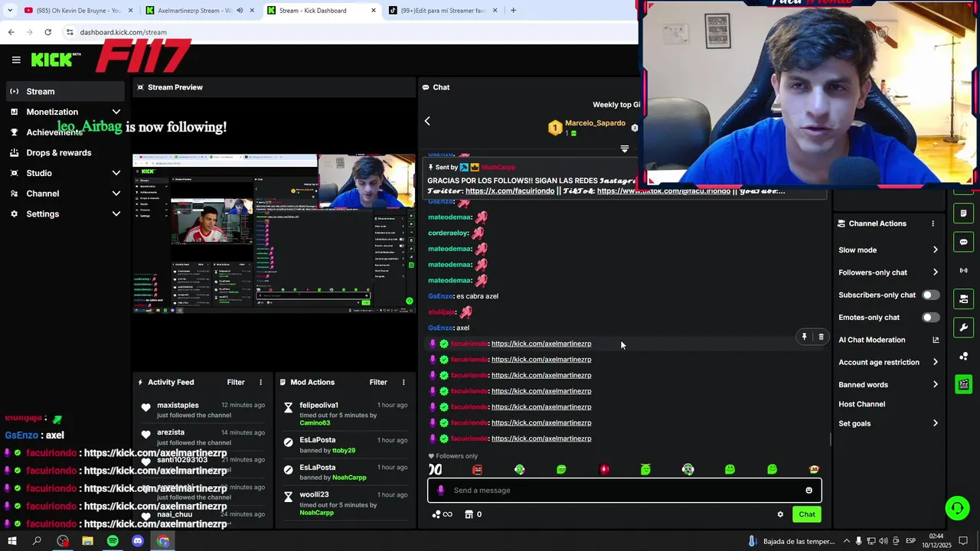
Task: Click the Windows Start button
Action: (12, 541)
